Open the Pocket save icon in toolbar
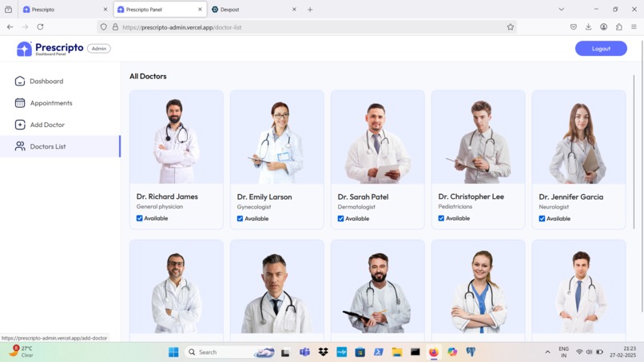Image resolution: width=644 pixels, height=362 pixels. point(574,26)
